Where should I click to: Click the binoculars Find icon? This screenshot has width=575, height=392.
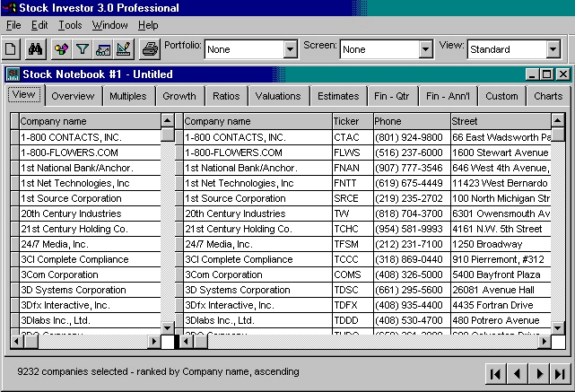(x=35, y=48)
